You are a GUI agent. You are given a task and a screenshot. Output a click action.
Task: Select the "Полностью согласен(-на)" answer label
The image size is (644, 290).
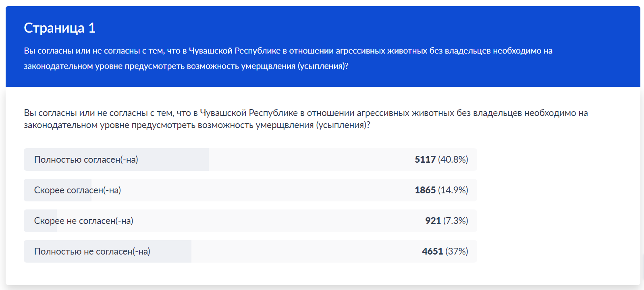pos(86,159)
